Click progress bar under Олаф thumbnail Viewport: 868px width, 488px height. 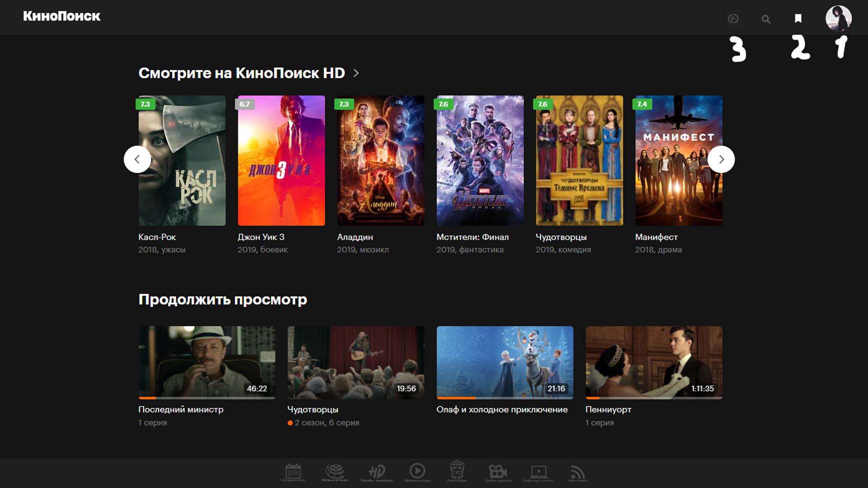[x=505, y=398]
